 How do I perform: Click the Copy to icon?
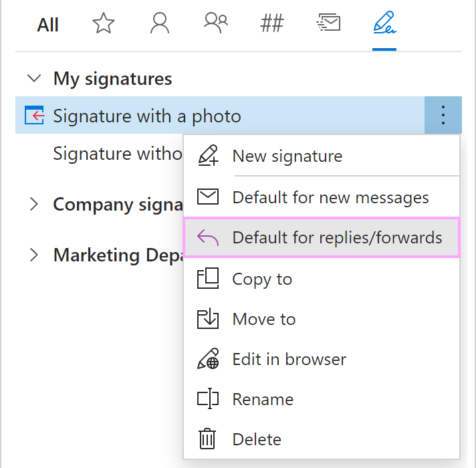208,278
